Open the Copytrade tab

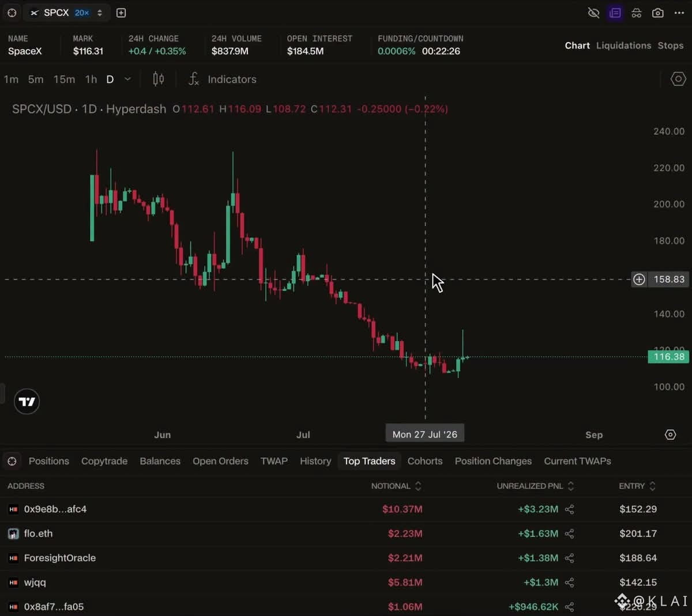[x=104, y=461]
